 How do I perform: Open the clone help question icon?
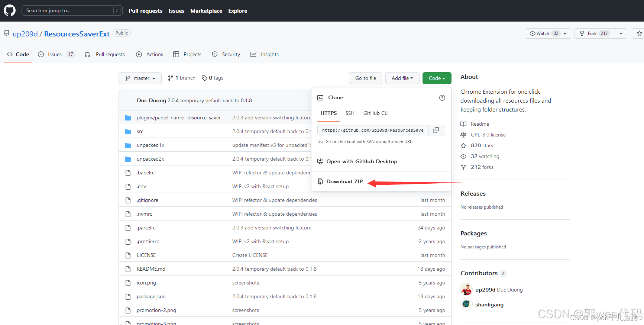(x=442, y=98)
